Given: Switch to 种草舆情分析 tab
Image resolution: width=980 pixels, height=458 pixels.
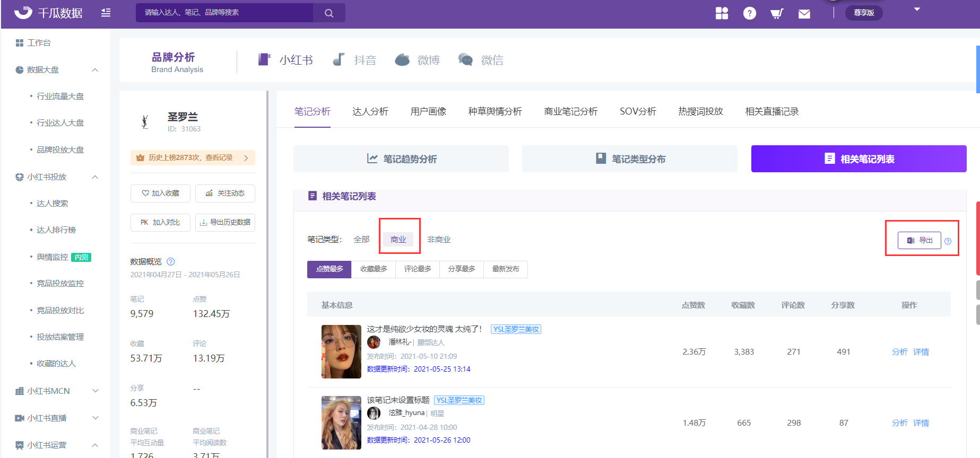Looking at the screenshot, I should (x=495, y=111).
